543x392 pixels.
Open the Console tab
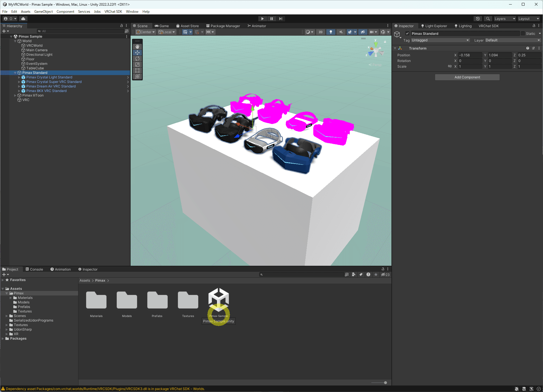pos(34,269)
